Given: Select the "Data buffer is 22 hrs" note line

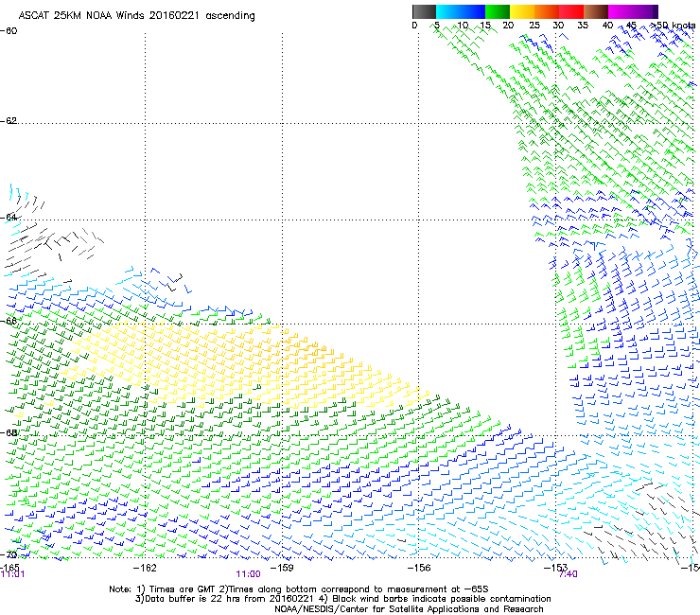Looking at the screenshot, I should (x=343, y=599).
